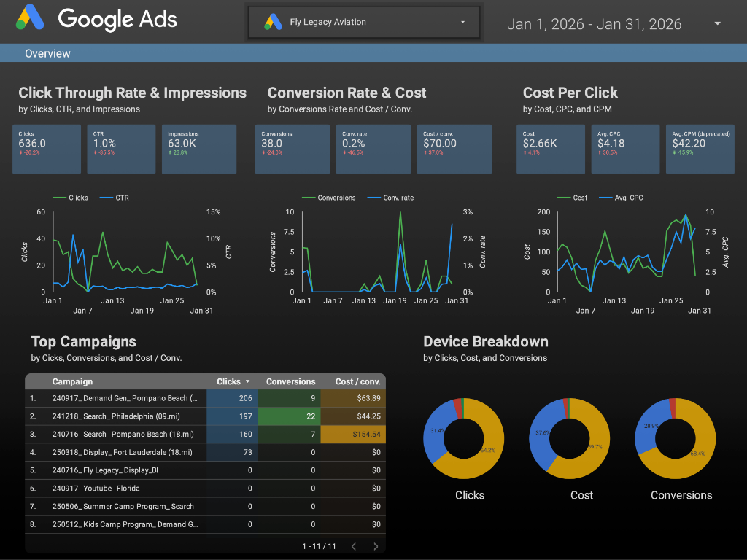Click the Cost scorecard value $2.66K

coord(540,144)
